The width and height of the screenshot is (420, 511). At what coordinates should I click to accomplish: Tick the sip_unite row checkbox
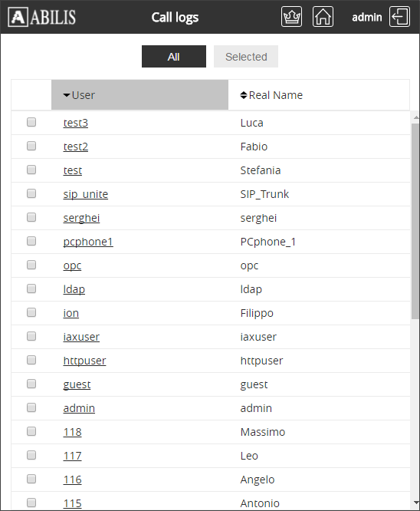(31, 193)
